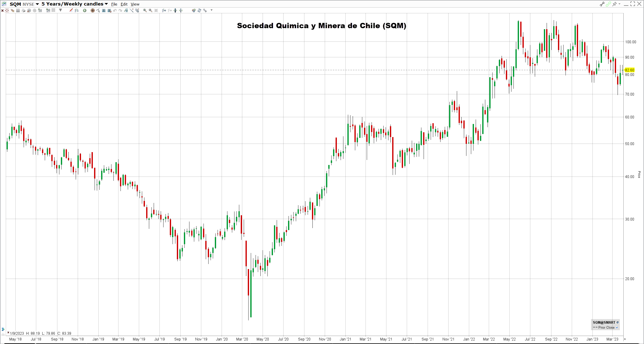The height and width of the screenshot is (344, 644).
Task: Click the printer icon in the toolbar
Action: click(23, 10)
